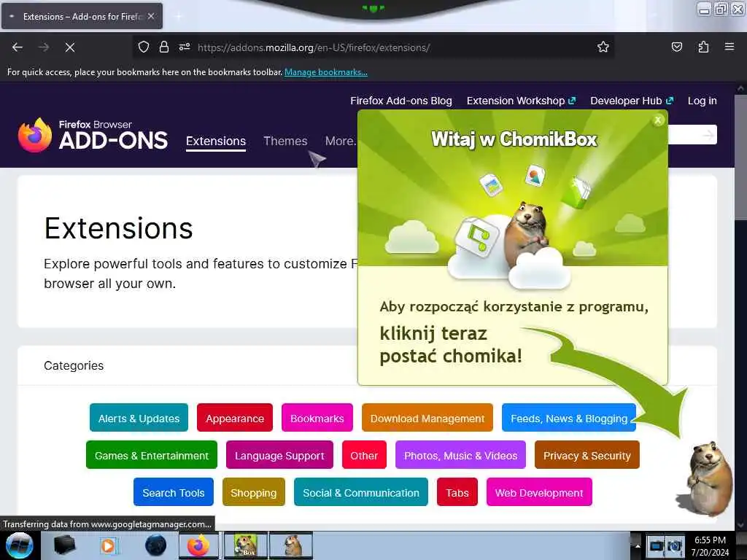747x560 pixels.
Task: Open the Firefox extensions puzzle icon
Action: point(703,47)
